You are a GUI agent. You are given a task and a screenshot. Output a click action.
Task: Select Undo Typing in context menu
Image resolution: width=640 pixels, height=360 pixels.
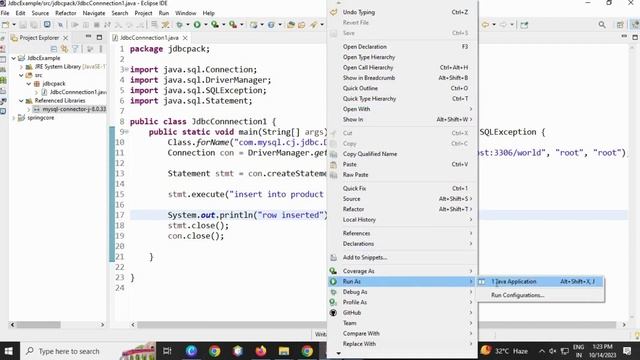(402, 12)
